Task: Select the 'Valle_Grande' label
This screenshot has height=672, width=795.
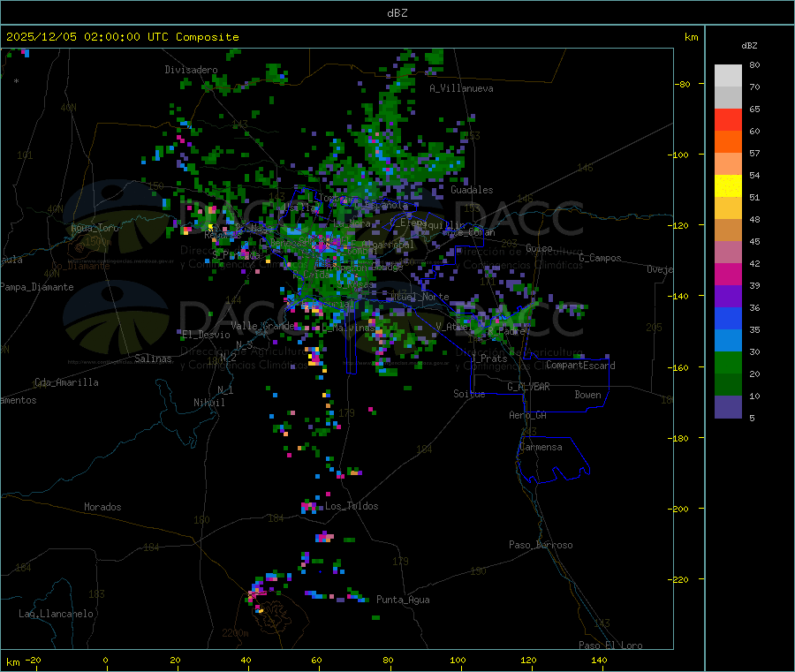Action: [262, 326]
